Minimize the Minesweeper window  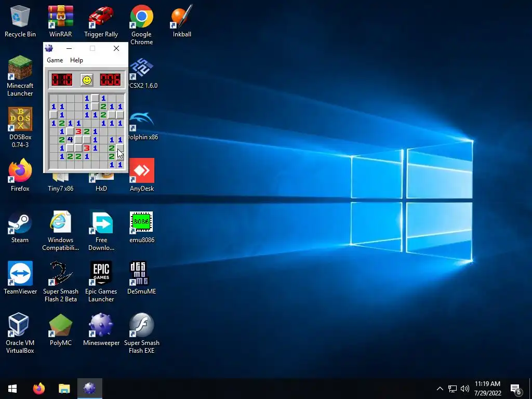69,48
